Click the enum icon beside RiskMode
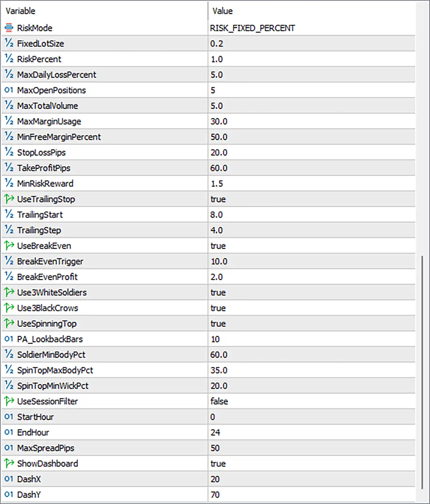 pyautogui.click(x=9, y=28)
